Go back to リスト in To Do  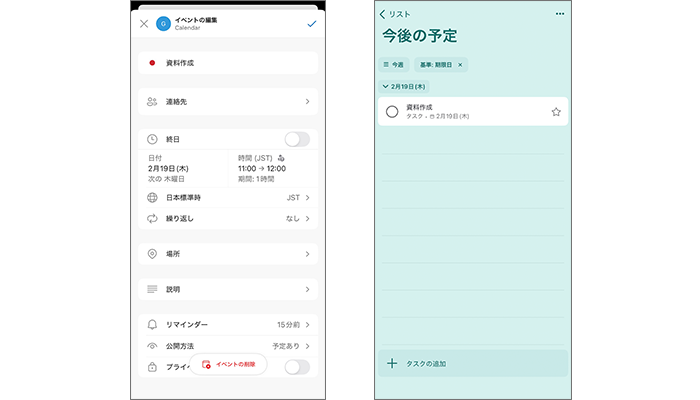point(395,14)
